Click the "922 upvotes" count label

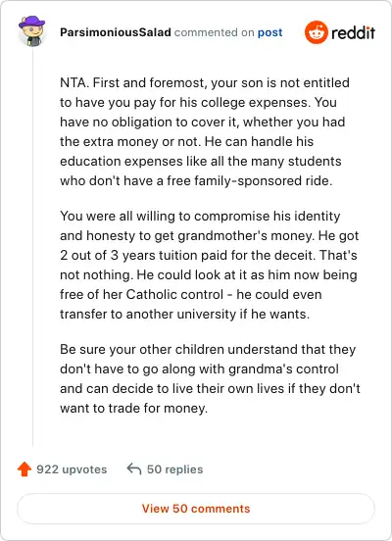(72, 469)
